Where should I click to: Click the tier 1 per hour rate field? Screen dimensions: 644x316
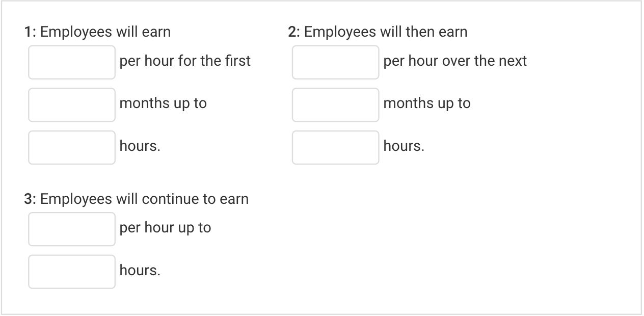(x=72, y=62)
